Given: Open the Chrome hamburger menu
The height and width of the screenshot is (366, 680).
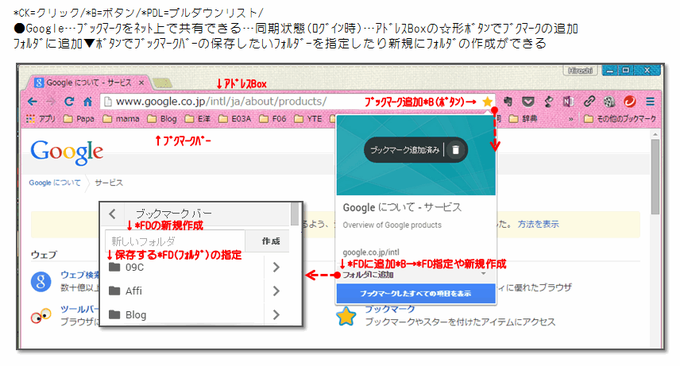Looking at the screenshot, I should [x=650, y=101].
